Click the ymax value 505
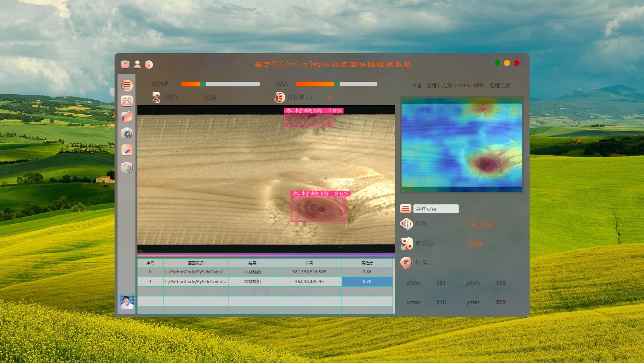The image size is (644, 363). 501,302
